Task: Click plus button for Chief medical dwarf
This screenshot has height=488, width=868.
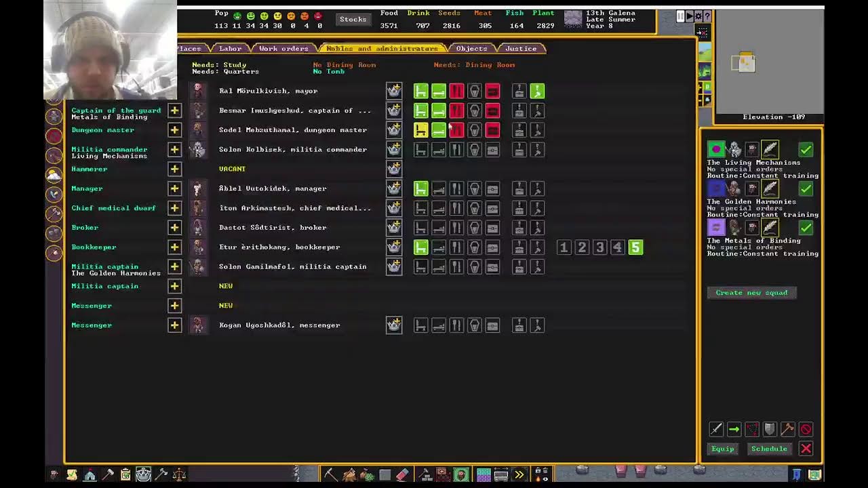Action: coord(174,208)
